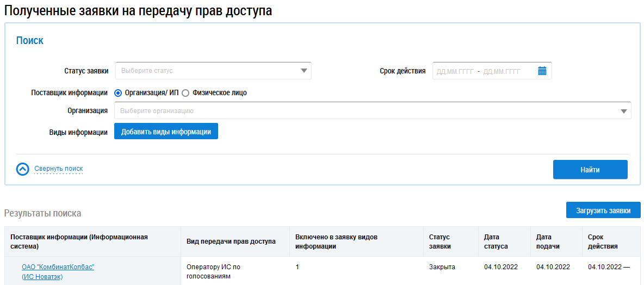
Task: Click the Загрузить заявки button
Action: pos(603,210)
